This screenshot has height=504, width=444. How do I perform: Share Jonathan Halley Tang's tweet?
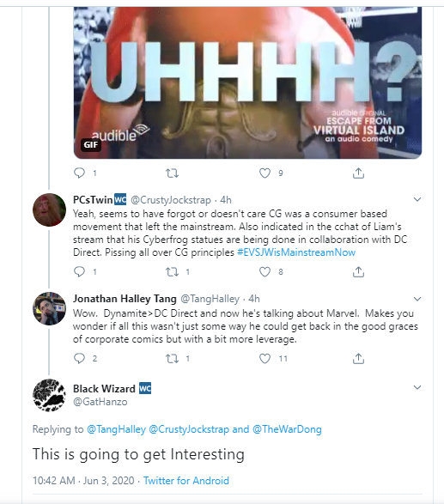tap(358, 358)
